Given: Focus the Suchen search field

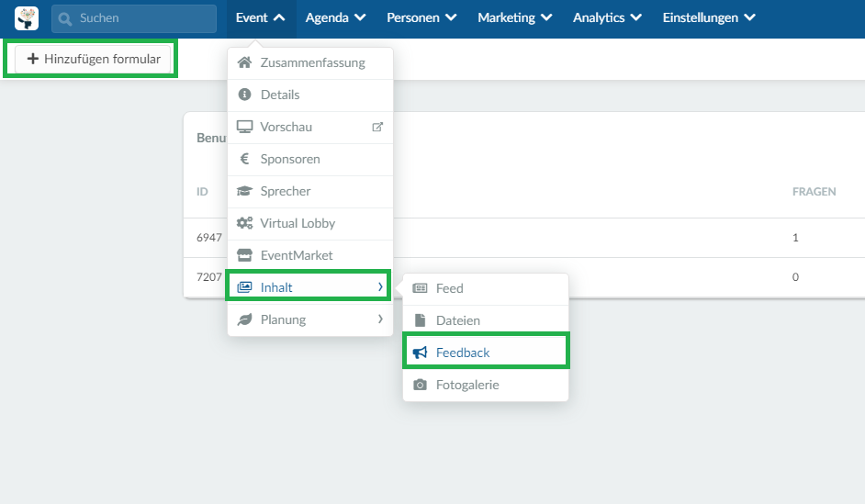Looking at the screenshot, I should pyautogui.click(x=134, y=18).
